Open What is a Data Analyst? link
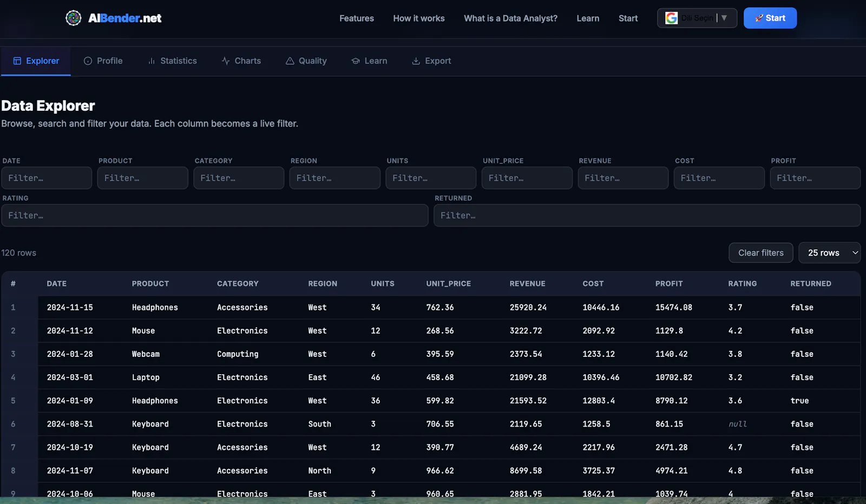Image resolution: width=866 pixels, height=504 pixels. tap(510, 18)
